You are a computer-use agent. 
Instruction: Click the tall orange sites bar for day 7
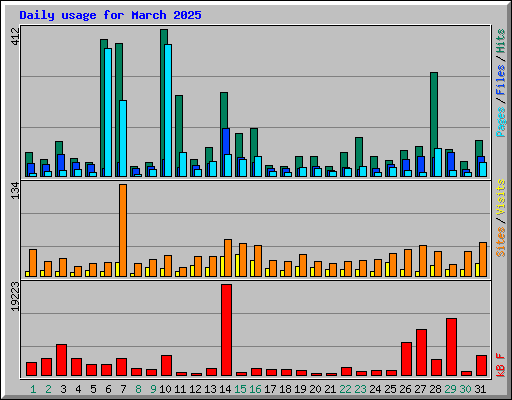tap(123, 230)
